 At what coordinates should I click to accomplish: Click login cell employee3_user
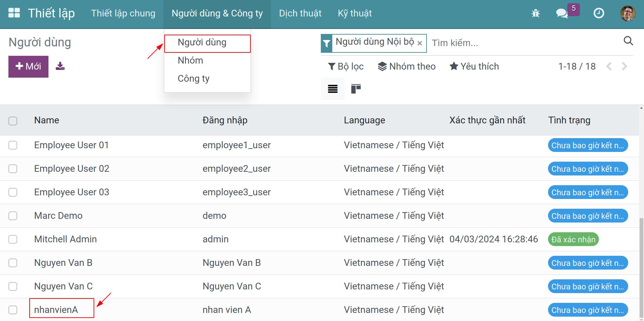pos(236,192)
